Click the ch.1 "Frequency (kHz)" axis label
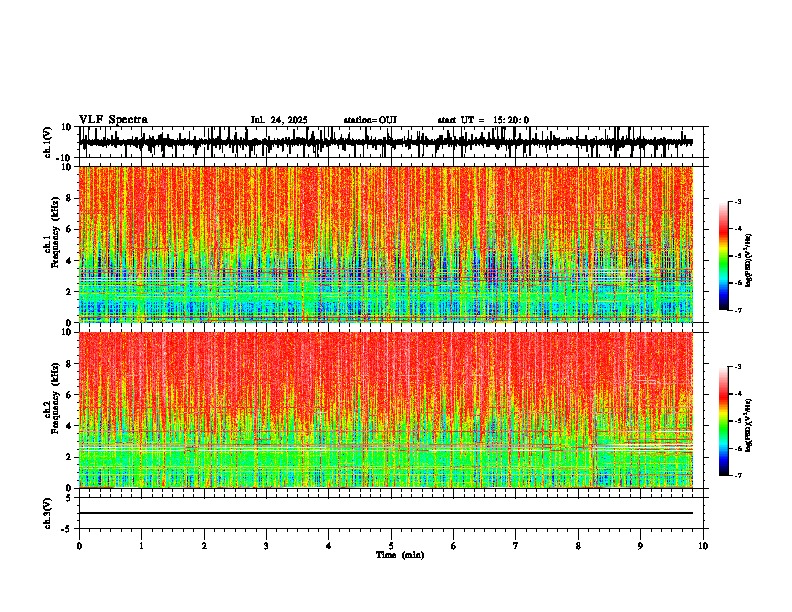This screenshot has width=792, height=612. click(x=56, y=233)
